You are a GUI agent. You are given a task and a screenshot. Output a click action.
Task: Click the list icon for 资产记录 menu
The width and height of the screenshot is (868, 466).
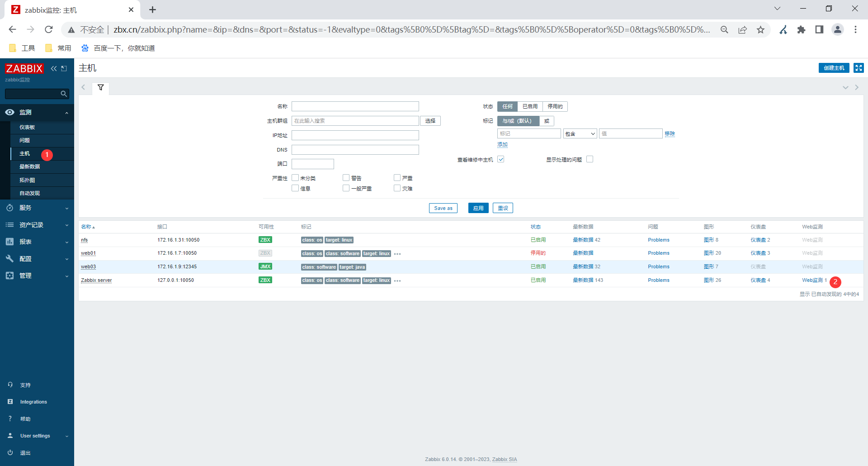point(9,225)
